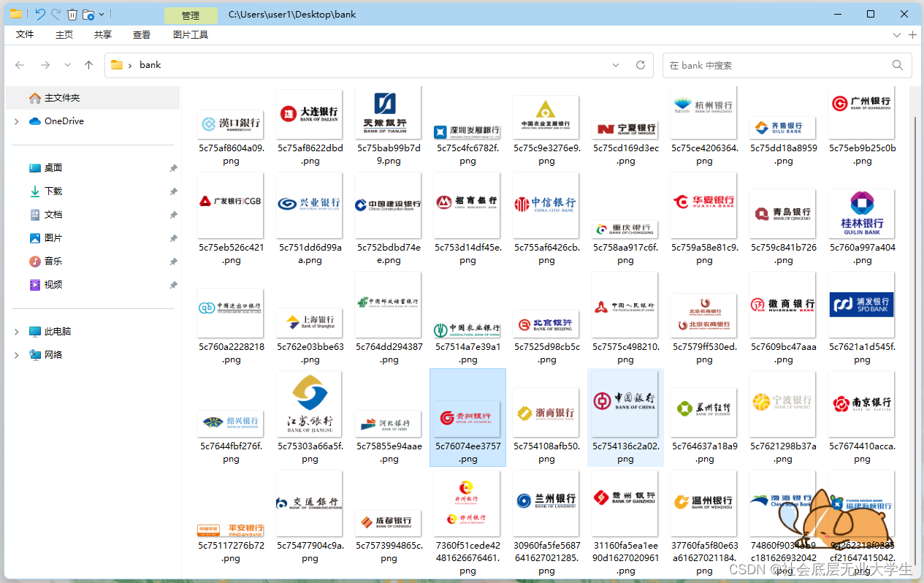This screenshot has height=583, width=924.
Task: Expand the OneDrive tree node
Action: pos(16,121)
